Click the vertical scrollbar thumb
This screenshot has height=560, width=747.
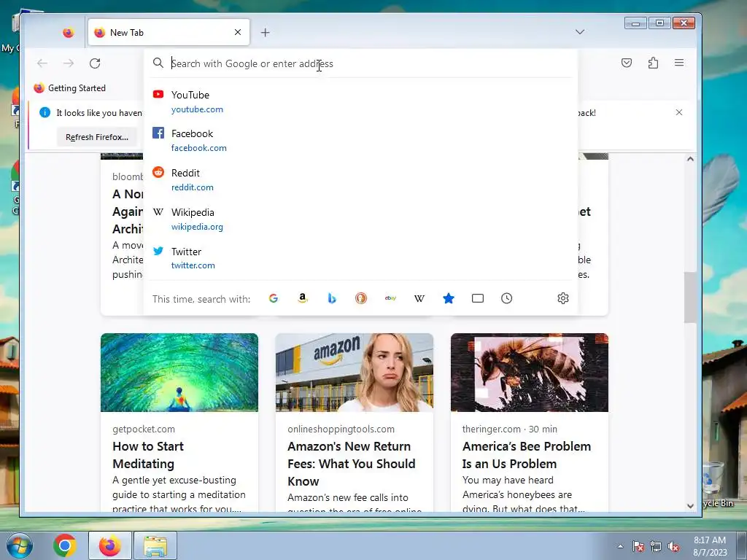click(x=690, y=297)
